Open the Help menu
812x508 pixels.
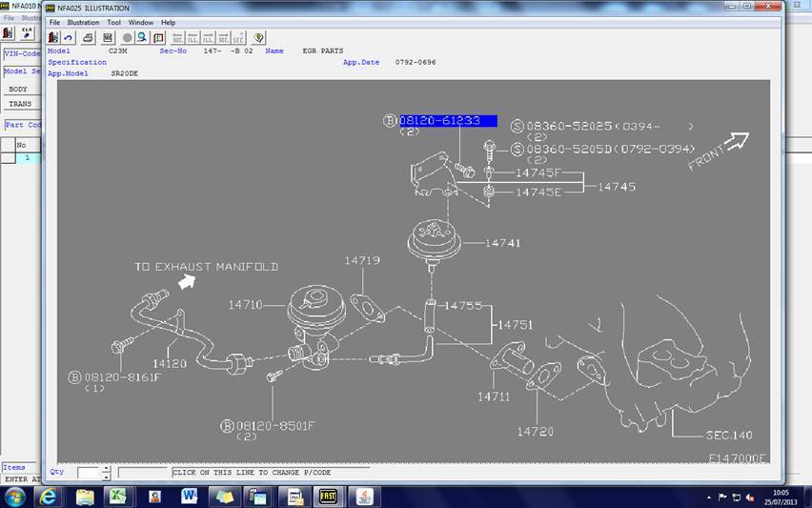(x=168, y=22)
